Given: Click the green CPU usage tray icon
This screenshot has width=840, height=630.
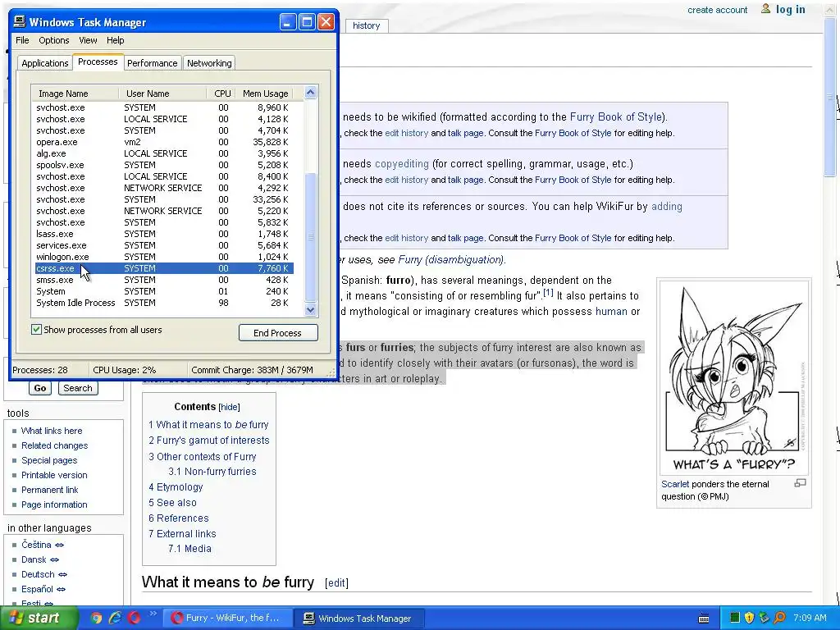Looking at the screenshot, I should 735,618.
